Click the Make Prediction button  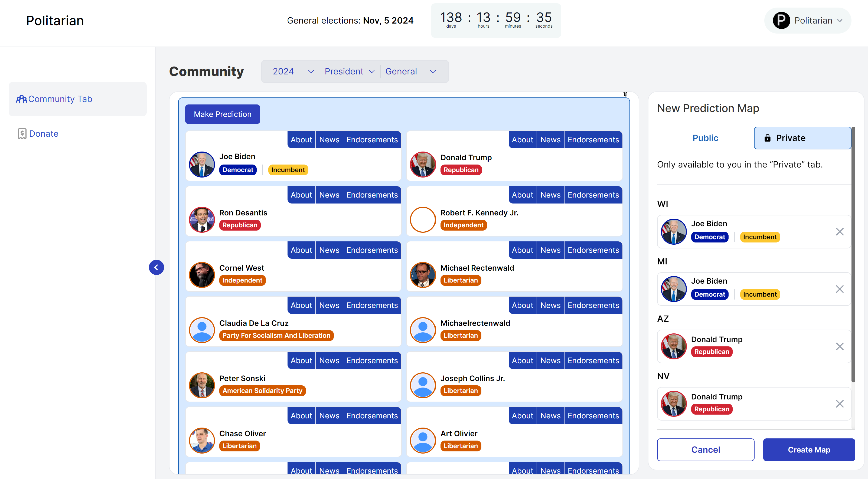tap(222, 114)
